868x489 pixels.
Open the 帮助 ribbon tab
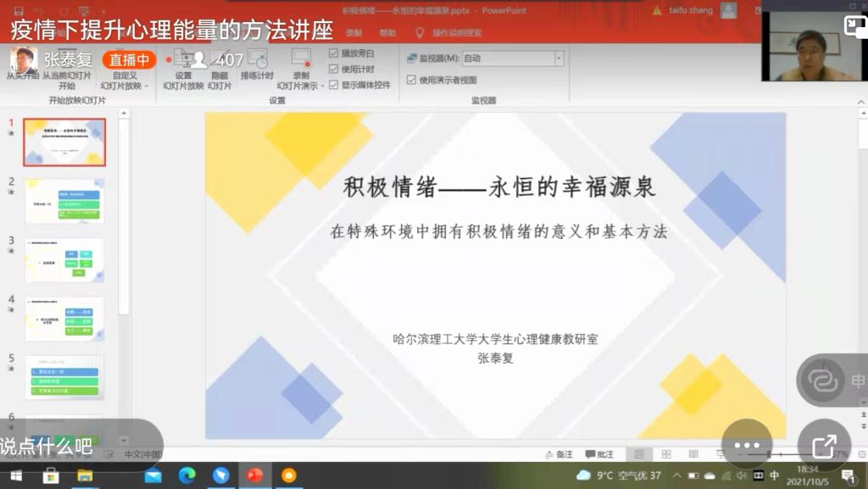coord(387,33)
